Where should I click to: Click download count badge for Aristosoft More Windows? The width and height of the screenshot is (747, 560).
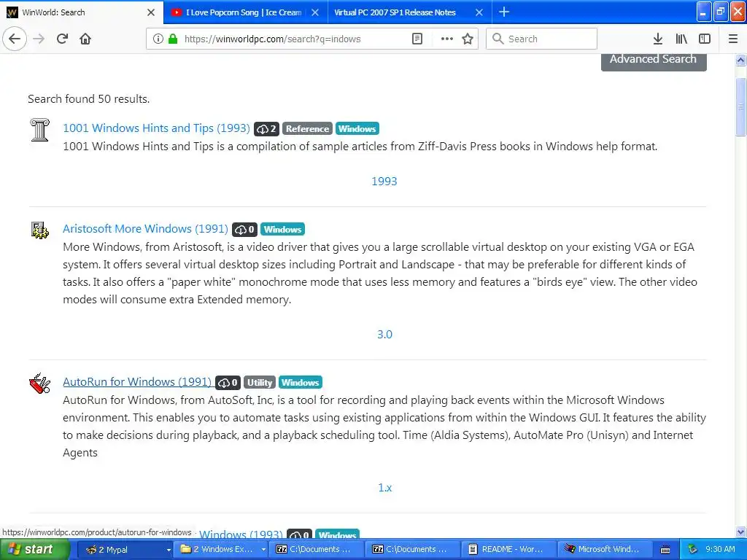[x=244, y=230]
